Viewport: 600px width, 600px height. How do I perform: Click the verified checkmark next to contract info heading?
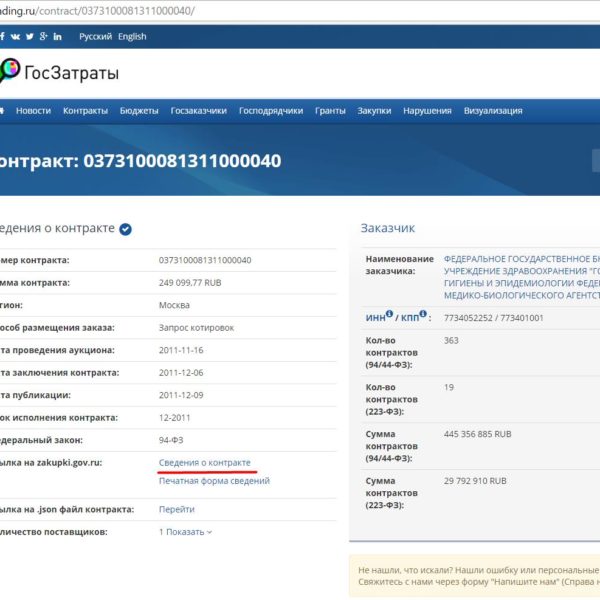point(126,229)
